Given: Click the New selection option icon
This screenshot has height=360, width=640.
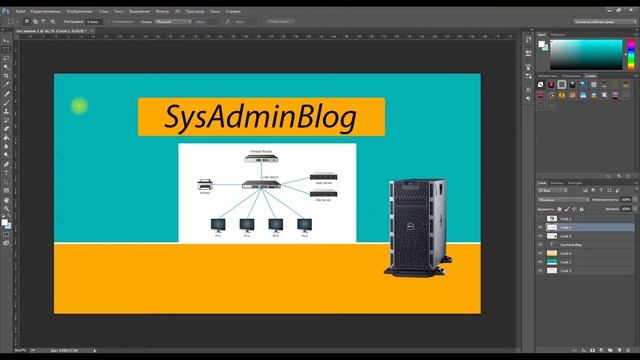Looking at the screenshot, I should 27,21.
